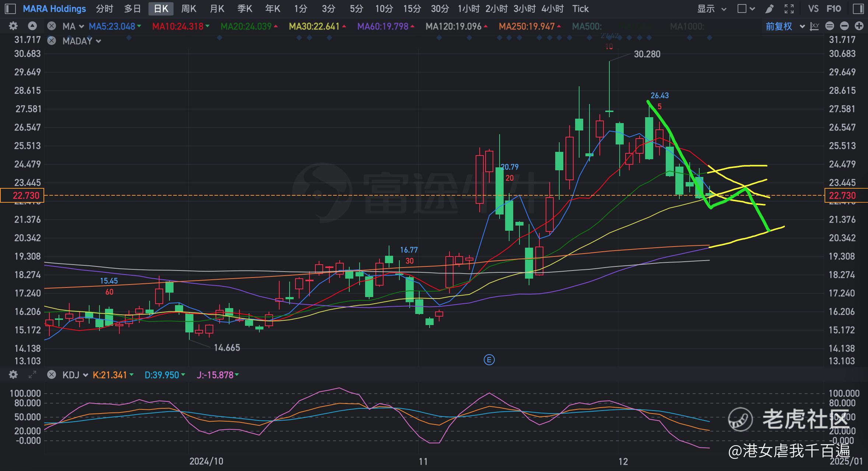Select the 1分 timeframe

301,8
